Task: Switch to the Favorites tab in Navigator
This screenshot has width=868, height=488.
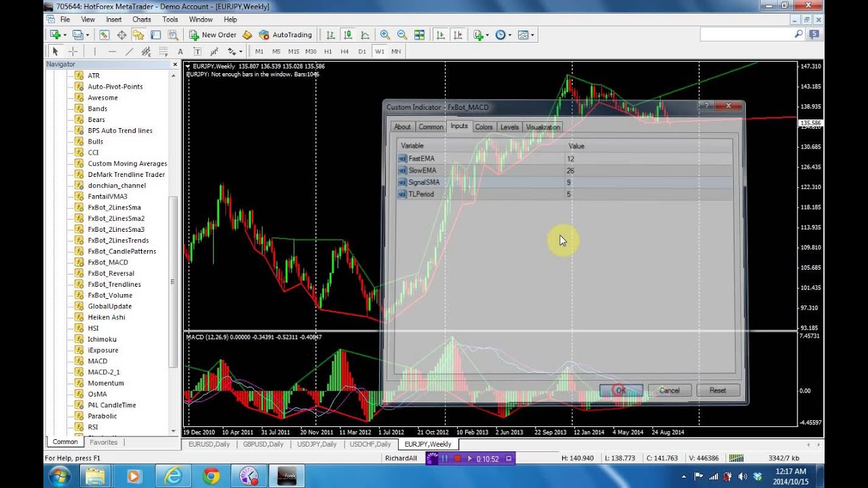Action: pyautogui.click(x=104, y=442)
